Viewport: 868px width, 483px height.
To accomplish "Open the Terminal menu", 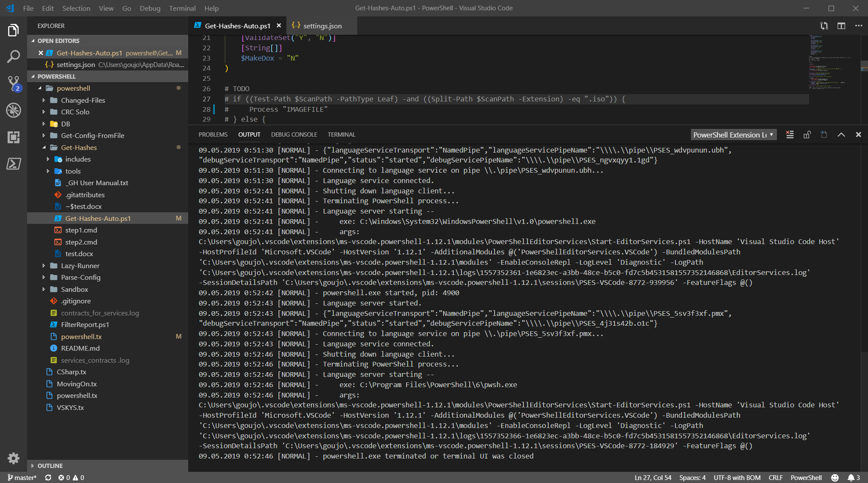I will pos(182,8).
